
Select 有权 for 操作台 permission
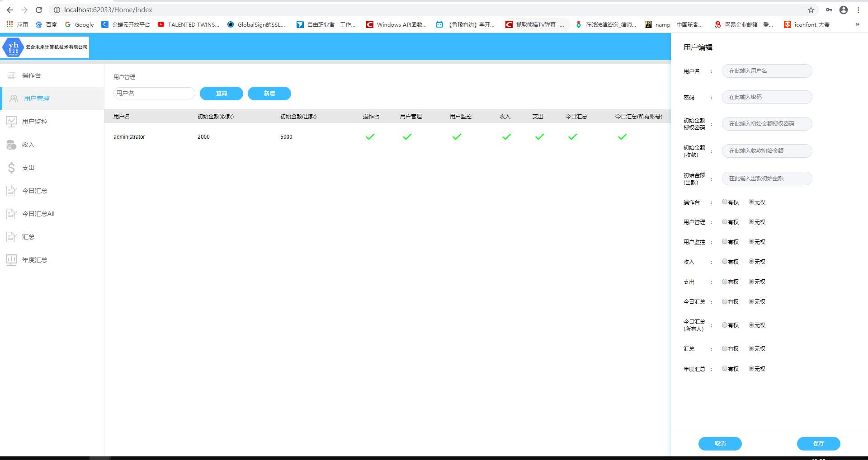click(725, 202)
